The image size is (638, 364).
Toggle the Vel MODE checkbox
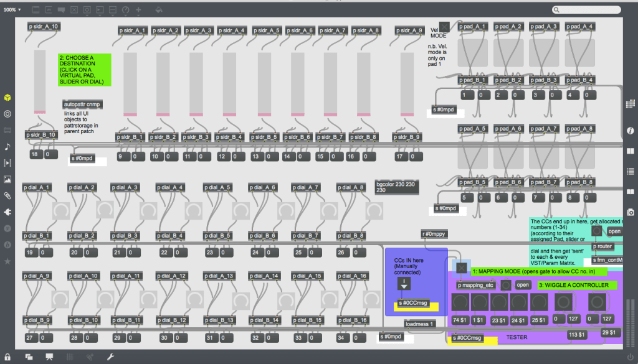[x=444, y=27]
